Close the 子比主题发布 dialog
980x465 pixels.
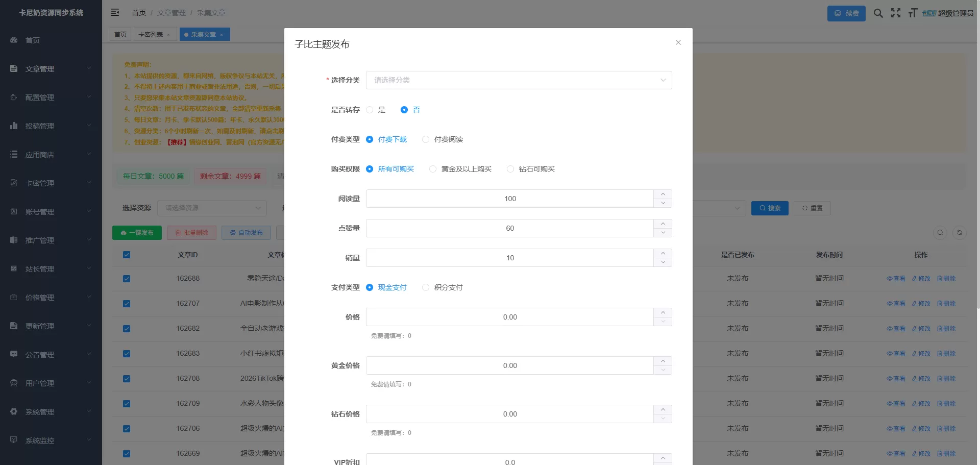coord(678,42)
